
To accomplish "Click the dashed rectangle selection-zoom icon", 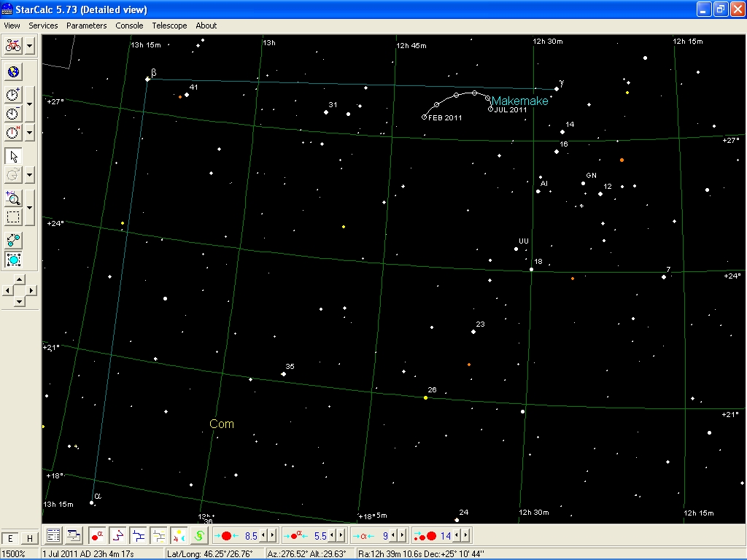I will click(x=13, y=217).
